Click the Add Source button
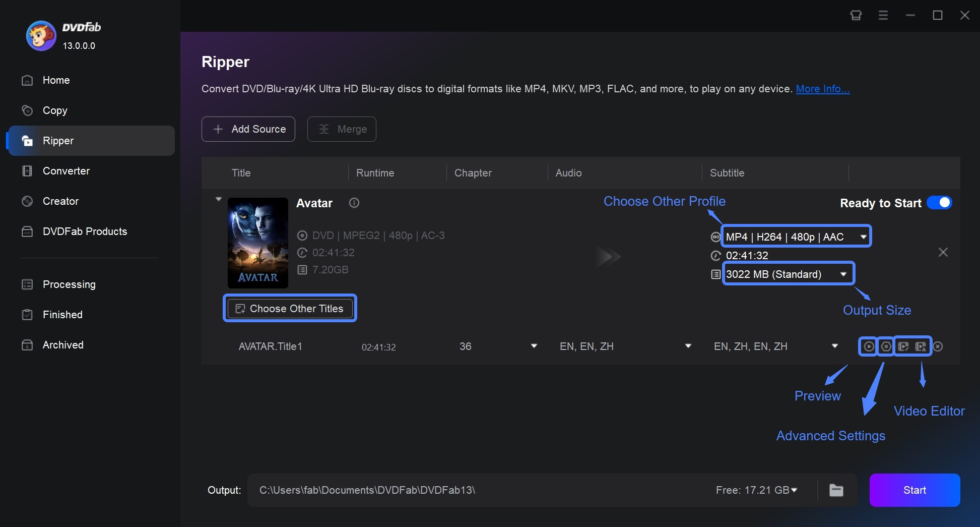980x527 pixels. [248, 129]
